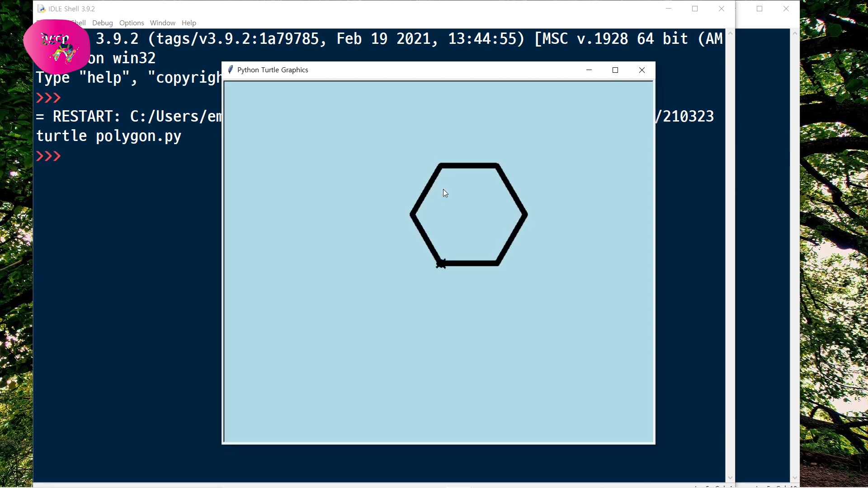
Task: Maximize the IDLE Shell 3.9.2 window
Action: [695, 9]
